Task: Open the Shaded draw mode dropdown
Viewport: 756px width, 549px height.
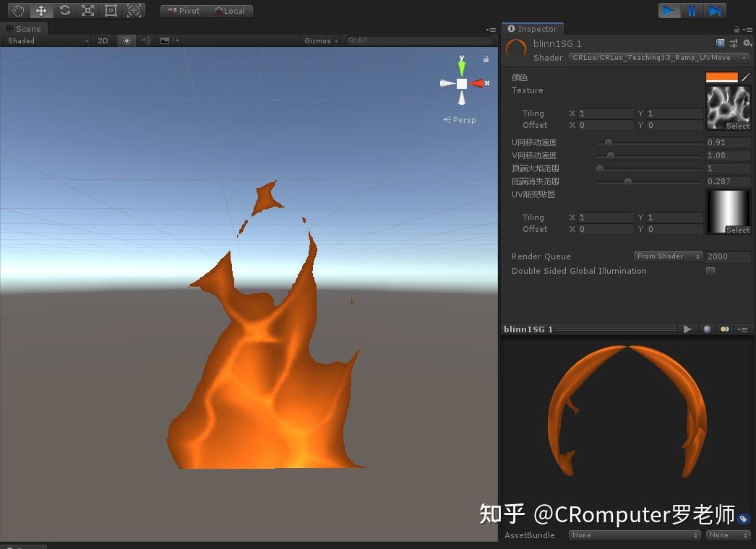Action: [x=47, y=40]
